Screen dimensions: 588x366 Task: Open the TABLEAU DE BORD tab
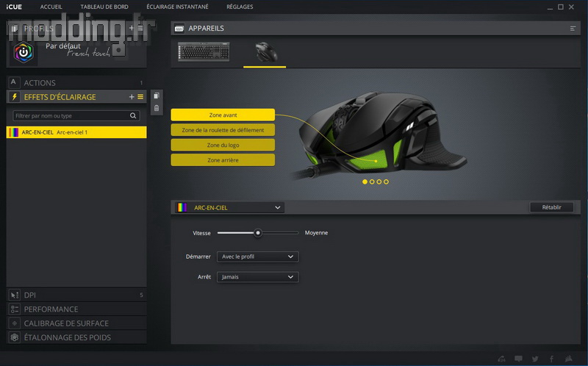(x=104, y=7)
